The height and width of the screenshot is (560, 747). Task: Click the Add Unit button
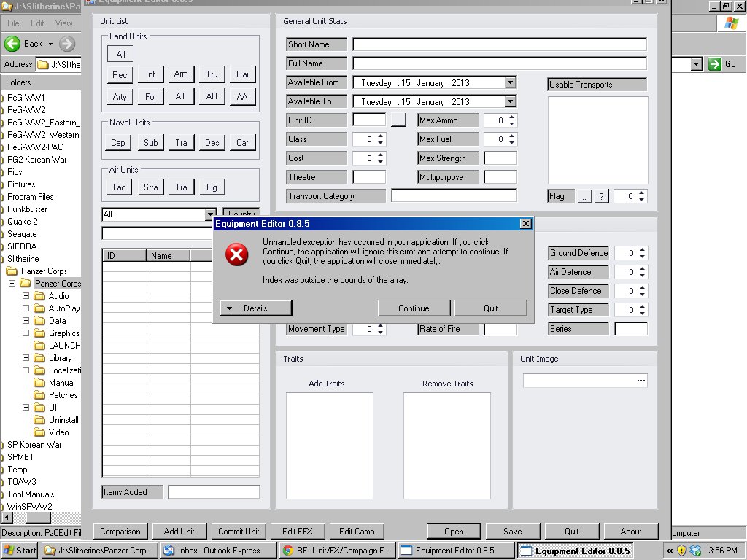coord(179,532)
